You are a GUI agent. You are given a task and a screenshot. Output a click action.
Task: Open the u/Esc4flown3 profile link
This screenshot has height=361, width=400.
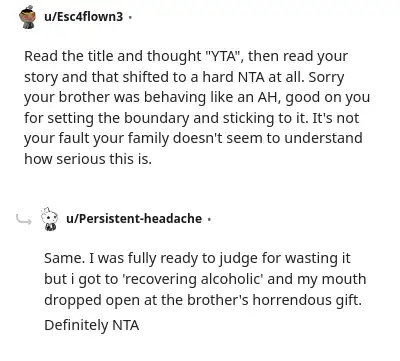83,16
